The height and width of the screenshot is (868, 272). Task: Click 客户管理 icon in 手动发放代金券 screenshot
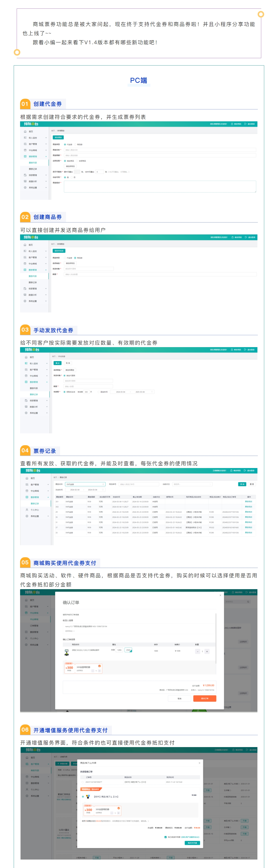coord(26,370)
